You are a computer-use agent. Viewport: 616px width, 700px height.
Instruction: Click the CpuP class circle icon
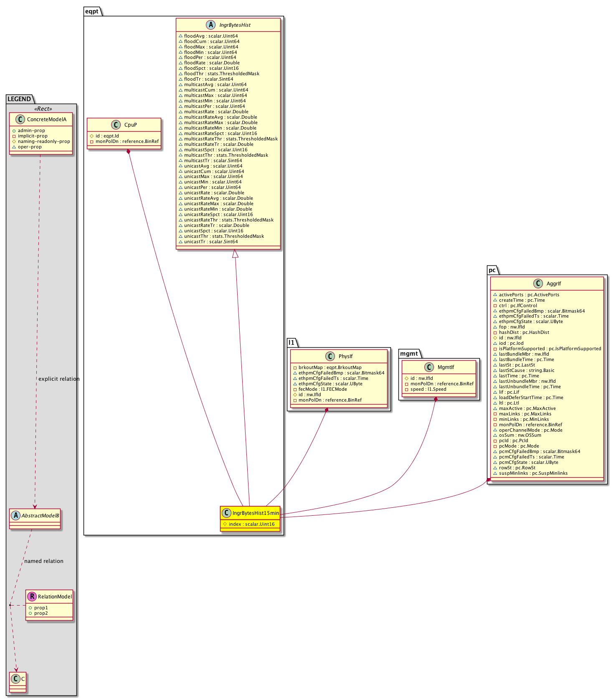tap(117, 125)
